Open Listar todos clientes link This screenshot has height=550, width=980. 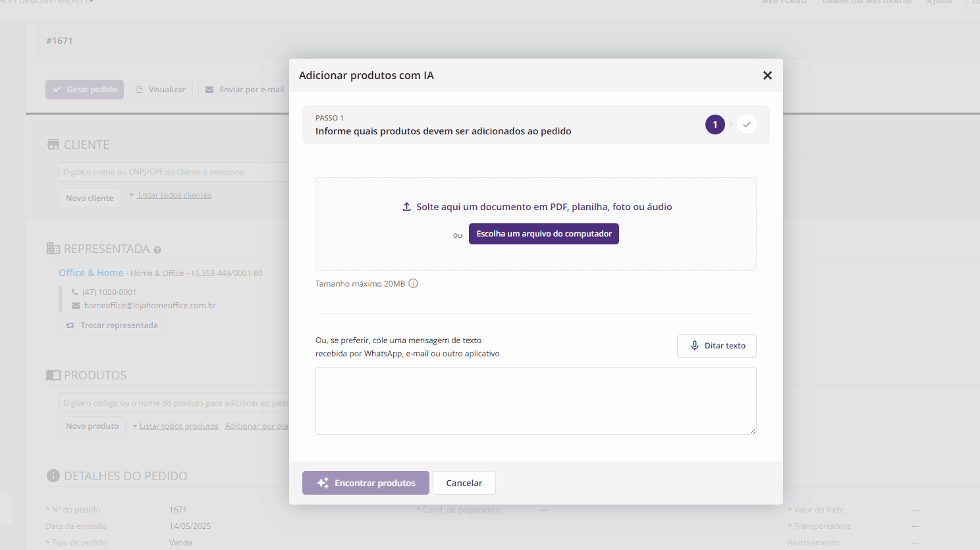tap(175, 195)
